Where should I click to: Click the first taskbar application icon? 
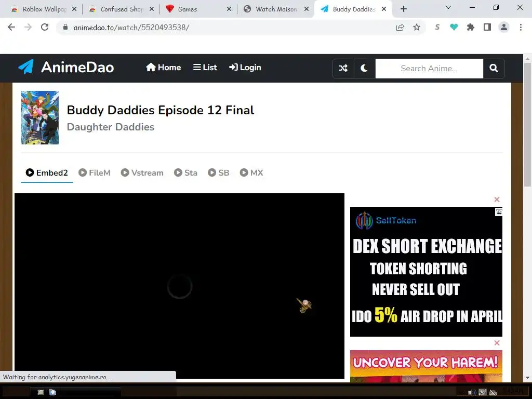tap(41, 392)
